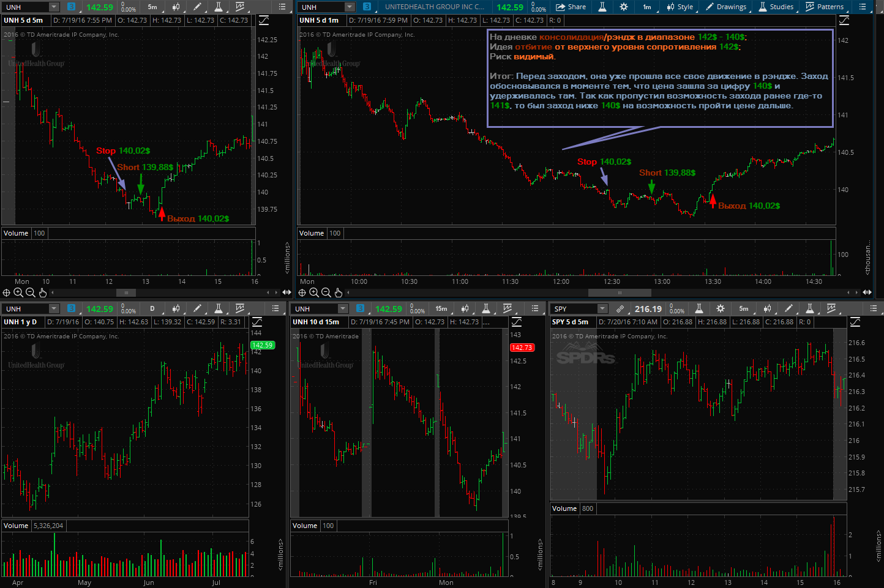Toggle the chart scale icon in 15m chart
This screenshot has height=588, width=884.
(517, 322)
